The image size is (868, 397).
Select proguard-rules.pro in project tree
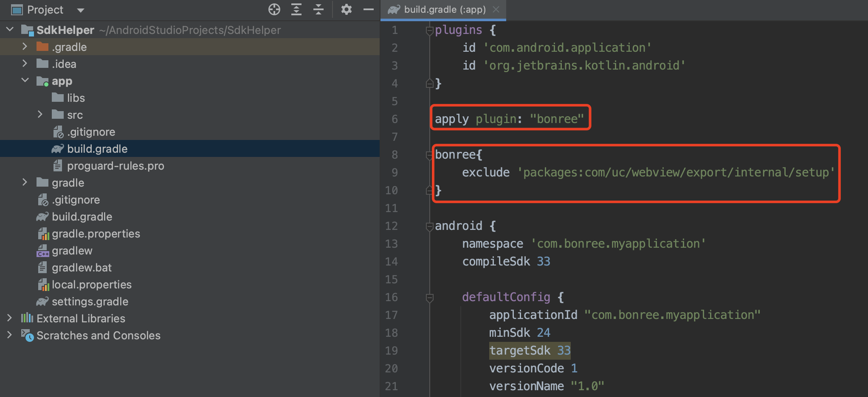click(x=115, y=166)
